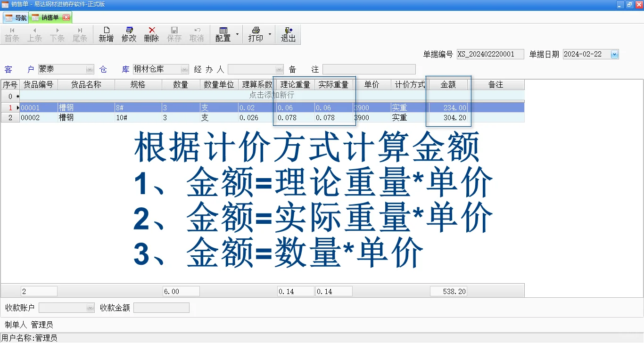
Task: Restore down the application window
Action: pyautogui.click(x=629, y=4)
